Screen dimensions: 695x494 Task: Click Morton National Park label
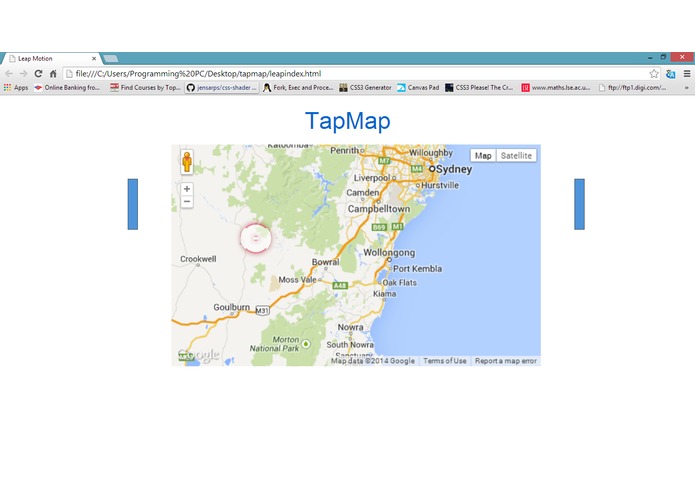[274, 344]
